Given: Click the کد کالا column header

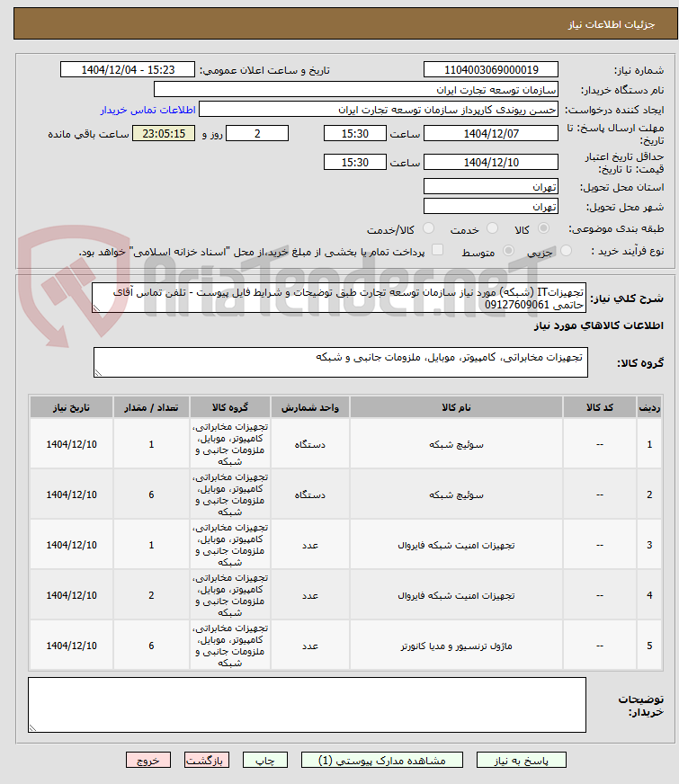Looking at the screenshot, I should (x=600, y=407).
